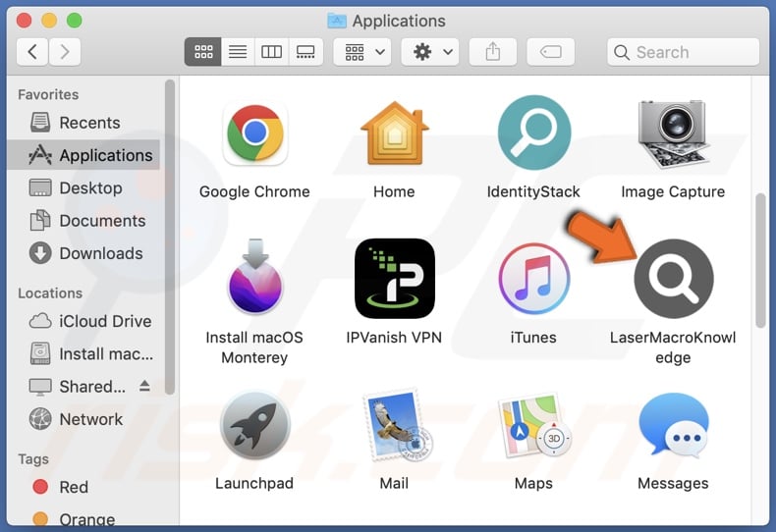The height and width of the screenshot is (532, 776).
Task: Go back with the left arrow
Action: point(32,52)
